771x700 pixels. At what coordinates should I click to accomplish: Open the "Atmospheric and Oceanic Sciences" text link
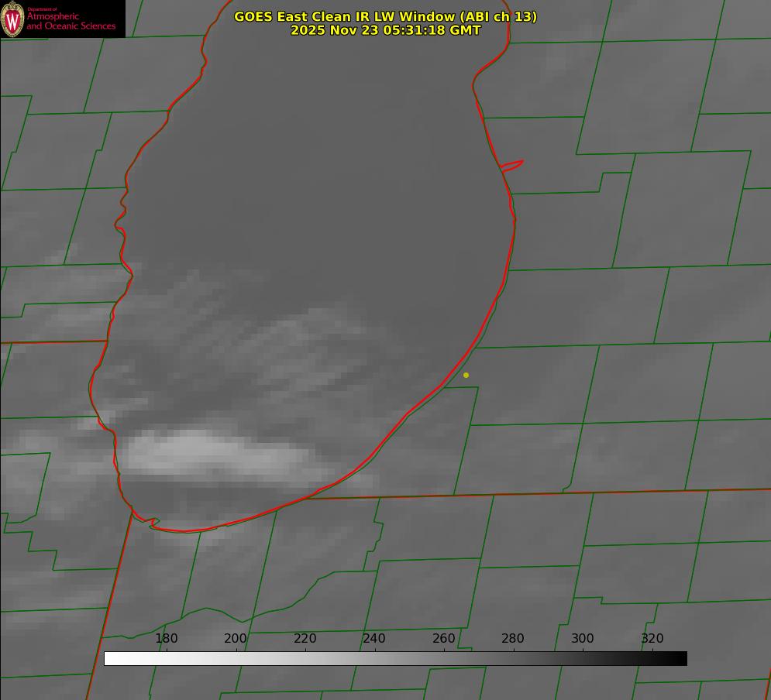pos(71,22)
